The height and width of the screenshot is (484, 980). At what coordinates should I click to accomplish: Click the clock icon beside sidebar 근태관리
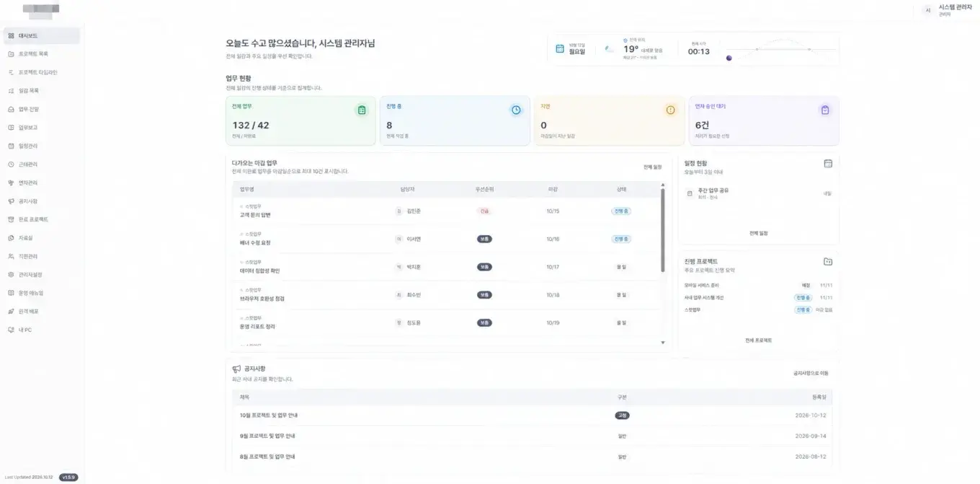coord(11,164)
